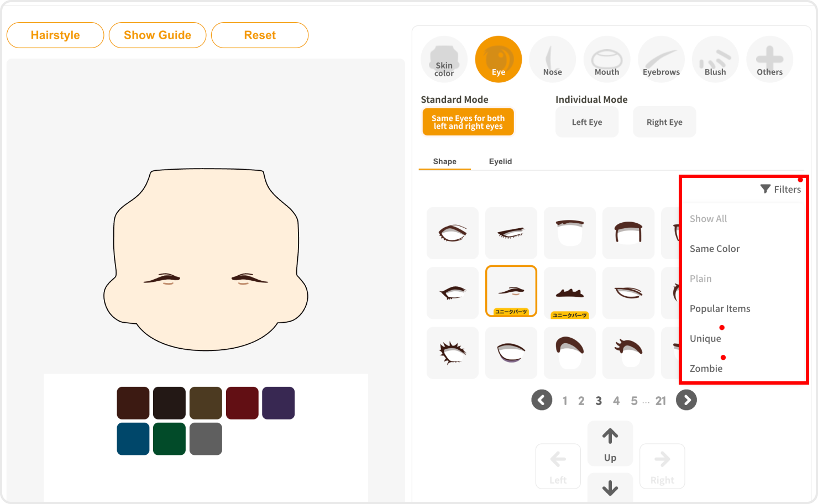
Task: Move eyes with the Up arrow
Action: pyautogui.click(x=610, y=444)
